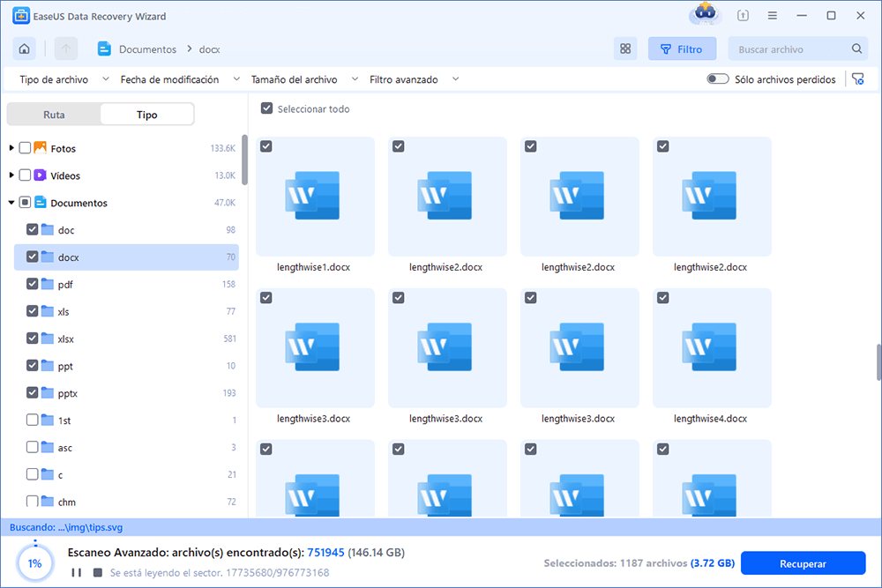
Task: Open Tipo de archivo dropdown
Action: coord(64,79)
